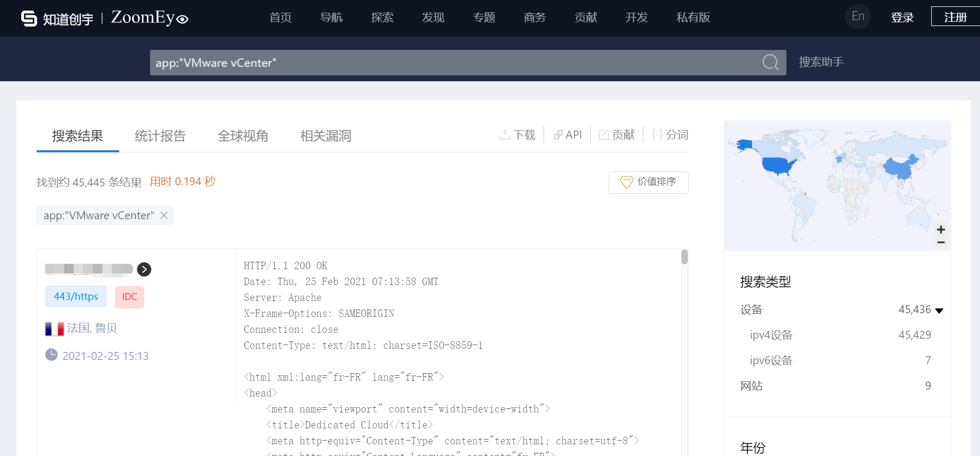Click the magnifier search icon
The width and height of the screenshot is (980, 456).
tap(771, 63)
